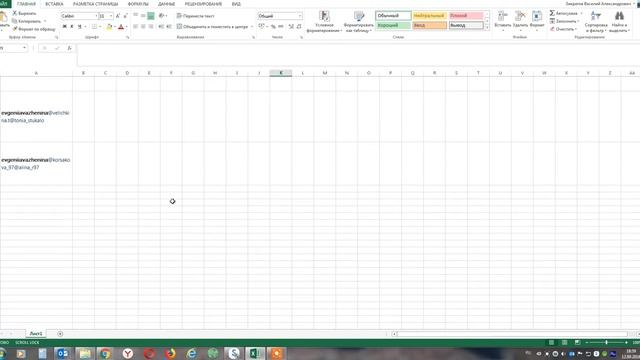The width and height of the screenshot is (640, 360).
Task: Click decrease indent icon
Action: 161,27
